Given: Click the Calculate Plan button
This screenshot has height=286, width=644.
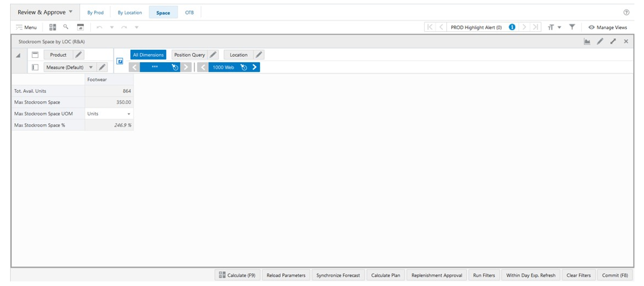Looking at the screenshot, I should pyautogui.click(x=386, y=275).
